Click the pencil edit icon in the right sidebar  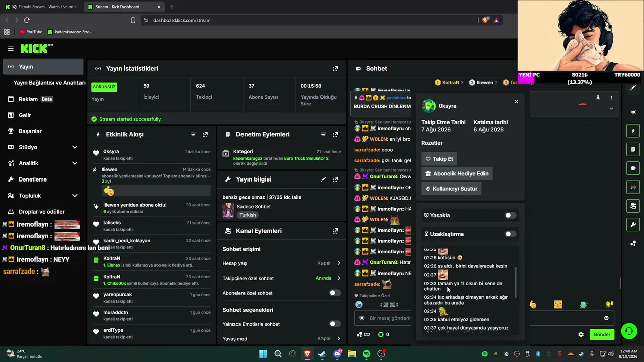tap(633, 87)
